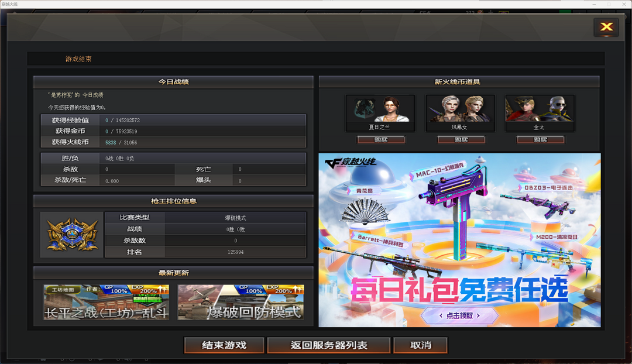Open the 长平之战(工坊)-乱斗 update banner
The height and width of the screenshot is (364, 632).
106,302
